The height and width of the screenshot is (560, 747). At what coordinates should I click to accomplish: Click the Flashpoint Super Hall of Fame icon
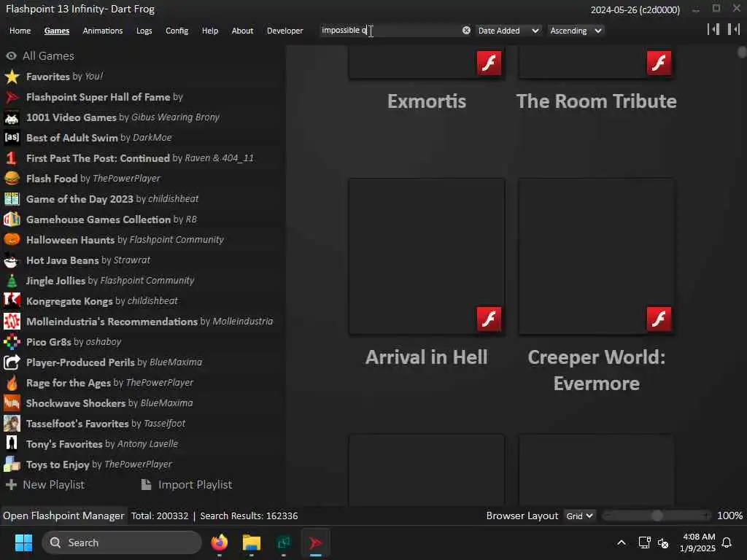12,97
